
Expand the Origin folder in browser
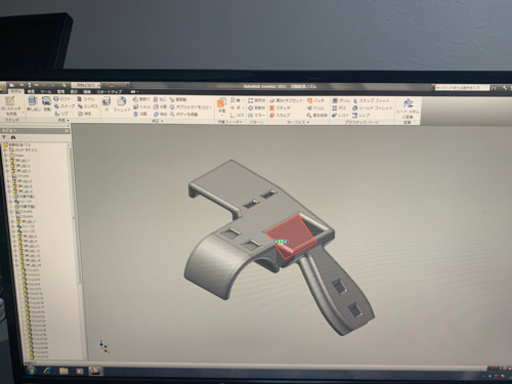(x=6, y=155)
